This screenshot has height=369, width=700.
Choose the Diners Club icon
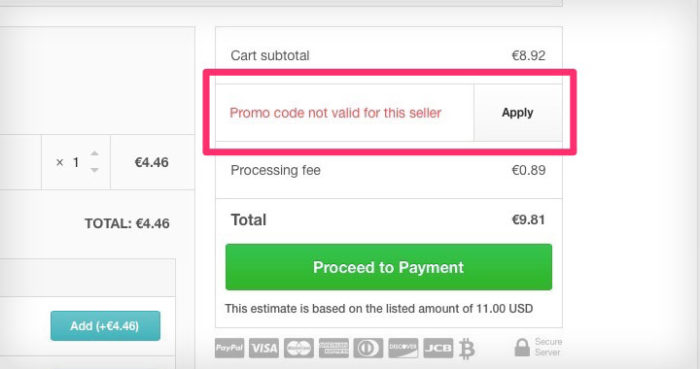[368, 348]
